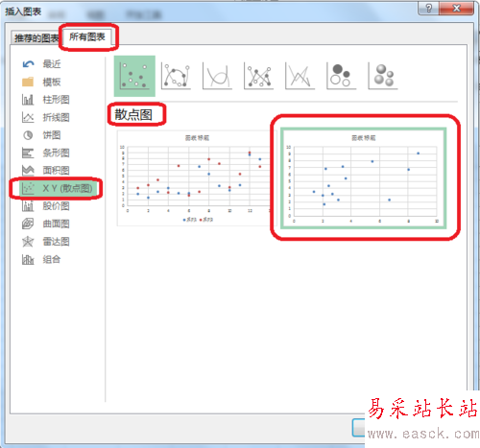This screenshot has width=480, height=448.
Task: Pick the single-series scatter preview thumbnail
Action: click(364, 178)
